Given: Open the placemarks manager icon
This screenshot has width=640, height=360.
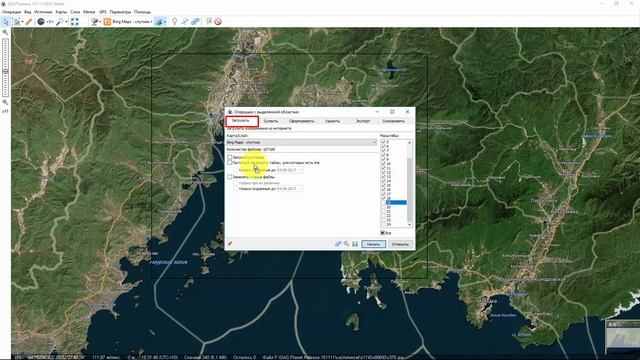Looking at the screenshot, I should click(209, 21).
